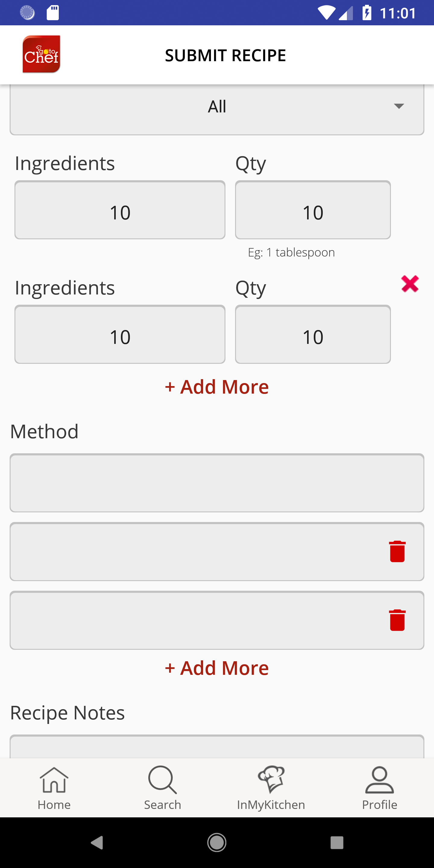The image size is (434, 868).
Task: Focus the first Ingredients input field
Action: pos(120,210)
